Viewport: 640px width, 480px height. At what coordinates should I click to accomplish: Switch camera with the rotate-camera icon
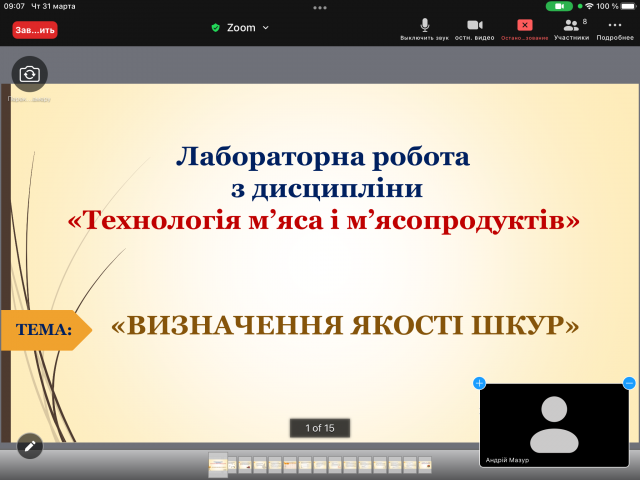(x=30, y=74)
